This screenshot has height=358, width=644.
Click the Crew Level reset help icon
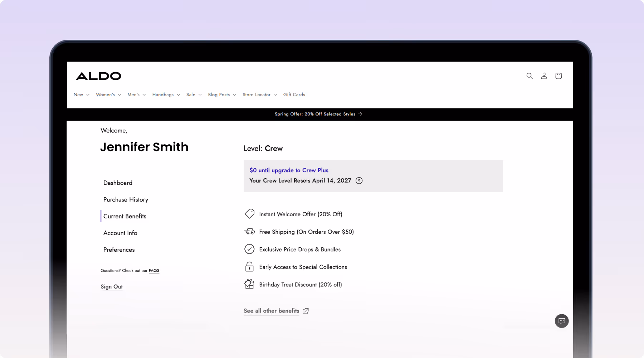click(x=359, y=181)
